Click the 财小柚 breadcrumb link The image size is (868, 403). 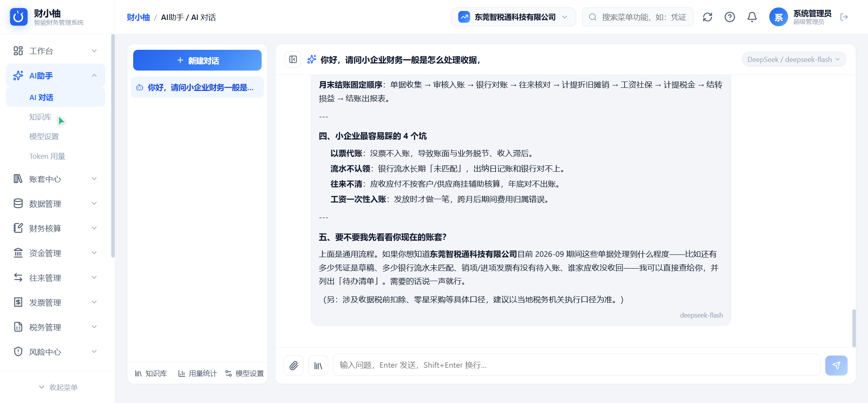click(138, 17)
